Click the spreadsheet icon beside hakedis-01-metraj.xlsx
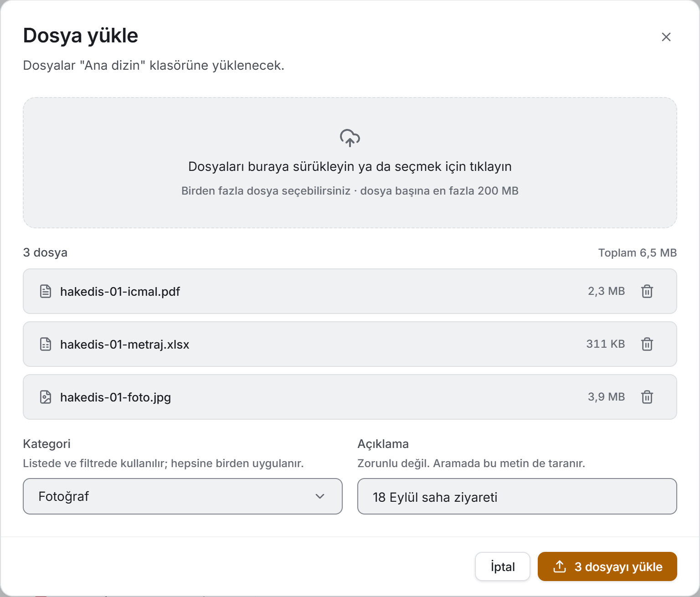700x597 pixels. [x=46, y=344]
